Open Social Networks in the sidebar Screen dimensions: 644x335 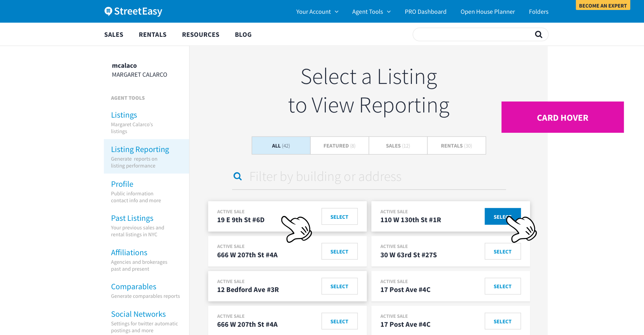point(138,314)
